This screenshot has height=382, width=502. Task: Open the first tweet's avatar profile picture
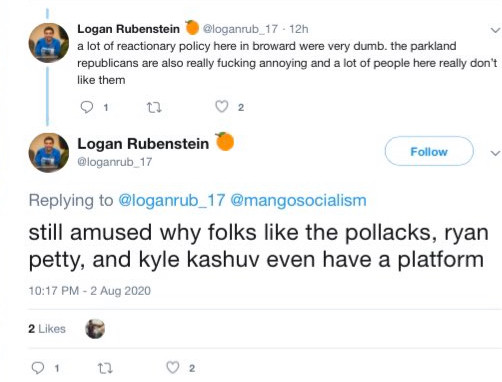tap(49, 43)
